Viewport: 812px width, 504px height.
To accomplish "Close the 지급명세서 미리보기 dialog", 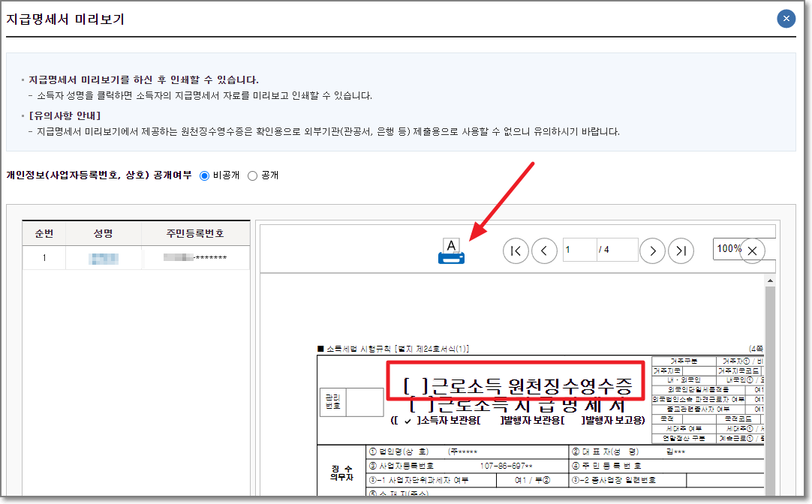I will (x=786, y=19).
